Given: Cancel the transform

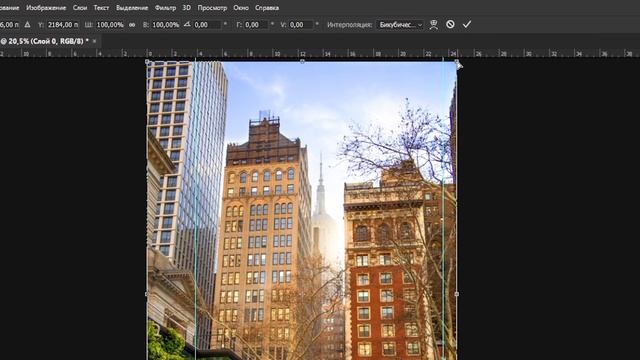Looking at the screenshot, I should [x=450, y=24].
